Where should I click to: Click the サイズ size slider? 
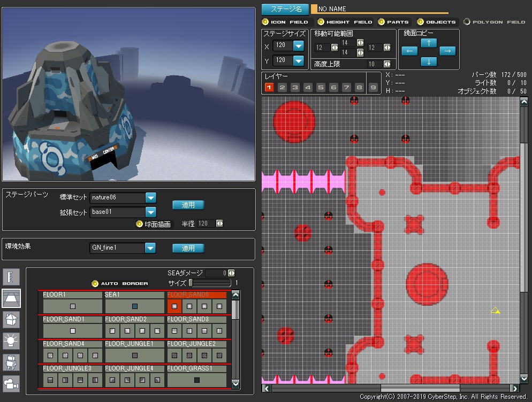point(209,283)
